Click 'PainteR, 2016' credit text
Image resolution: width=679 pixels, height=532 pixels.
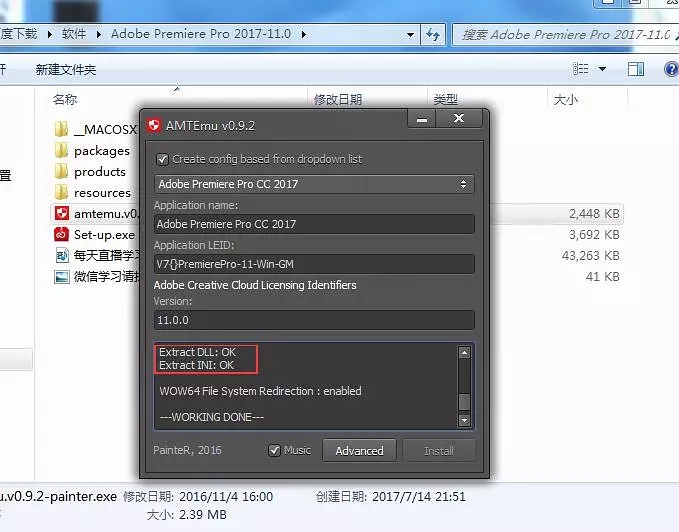[x=187, y=450]
